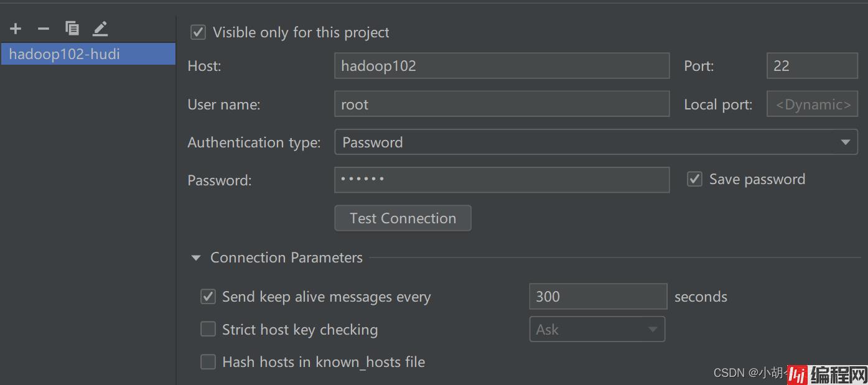The height and width of the screenshot is (385, 868).
Task: Click the Local port Dynamic field
Action: click(x=812, y=104)
